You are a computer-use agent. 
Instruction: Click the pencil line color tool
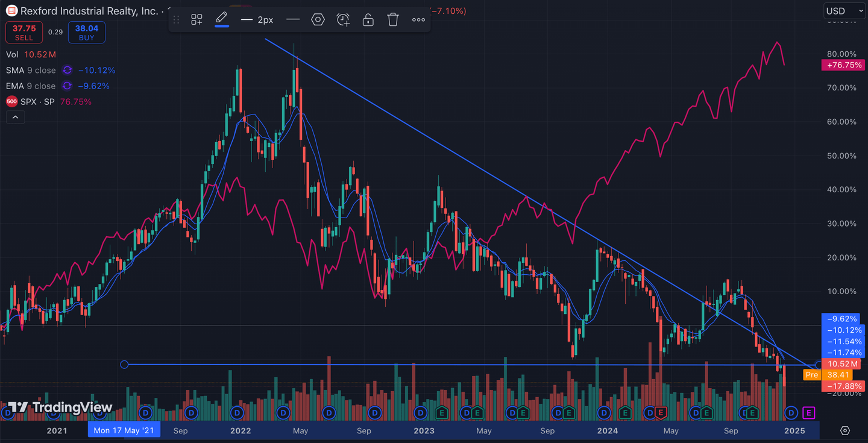[x=222, y=19]
